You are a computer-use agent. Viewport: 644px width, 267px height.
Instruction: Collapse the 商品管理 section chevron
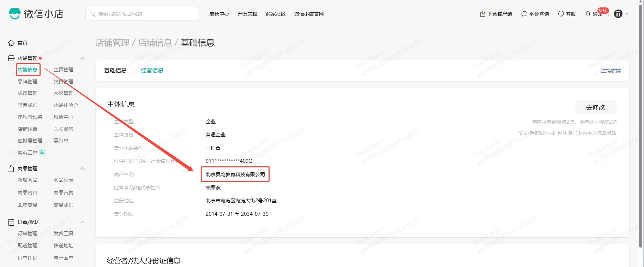tap(83, 168)
